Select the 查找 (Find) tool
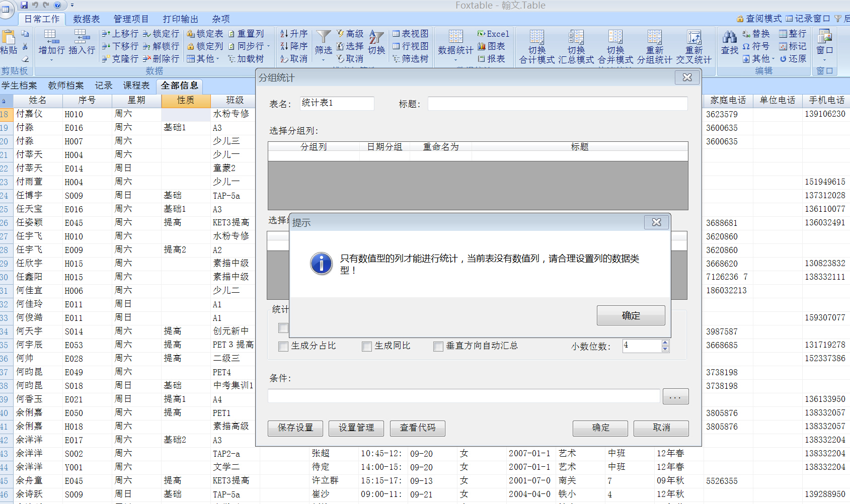This screenshot has width=850, height=504. 729,45
